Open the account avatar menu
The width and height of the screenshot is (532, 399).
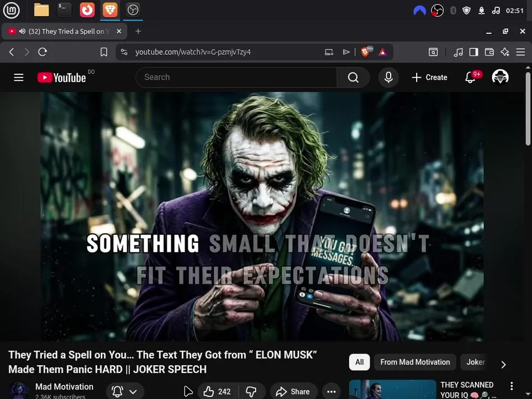[500, 77]
